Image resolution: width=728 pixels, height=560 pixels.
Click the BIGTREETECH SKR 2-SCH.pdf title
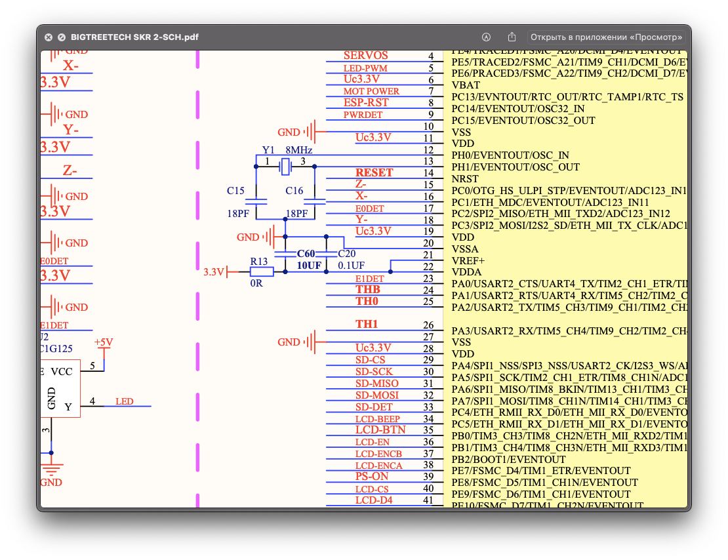tap(135, 37)
